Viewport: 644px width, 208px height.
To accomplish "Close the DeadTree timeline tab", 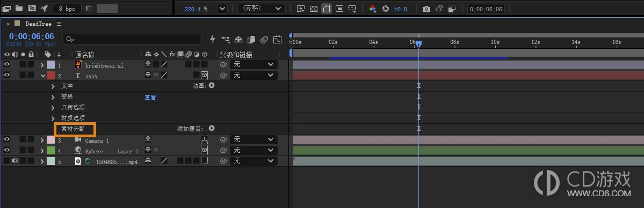I will pos(8,24).
